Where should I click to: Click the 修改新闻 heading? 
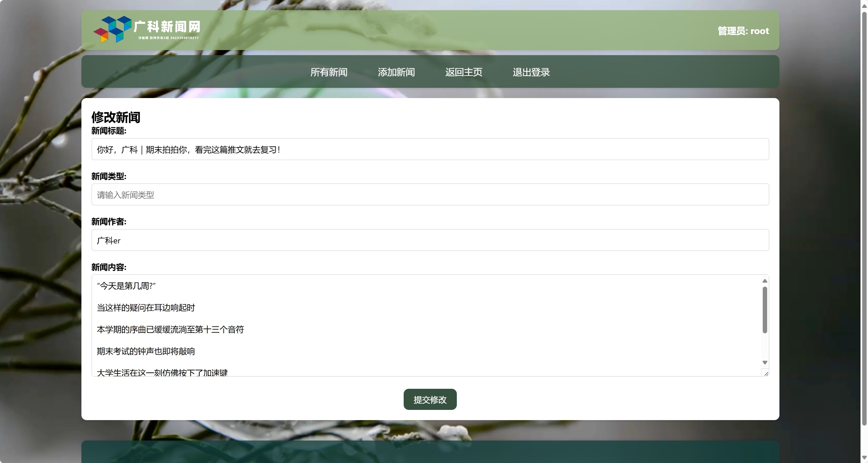coord(116,117)
